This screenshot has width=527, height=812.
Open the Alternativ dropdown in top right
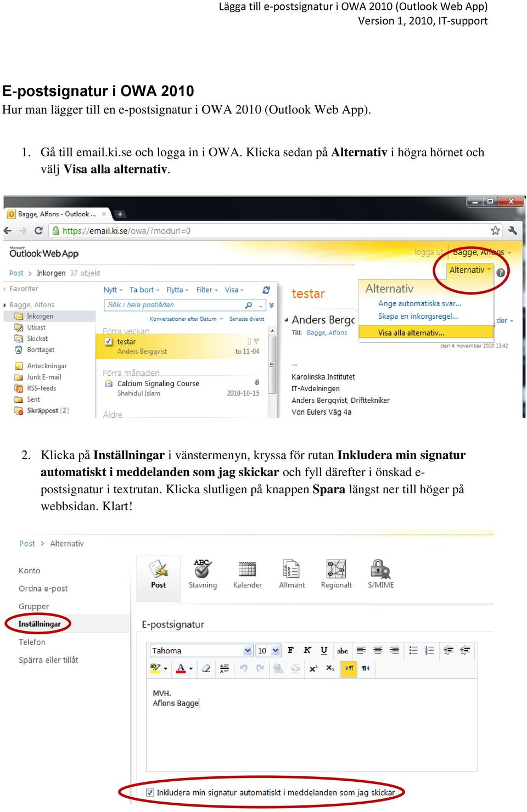[470, 270]
